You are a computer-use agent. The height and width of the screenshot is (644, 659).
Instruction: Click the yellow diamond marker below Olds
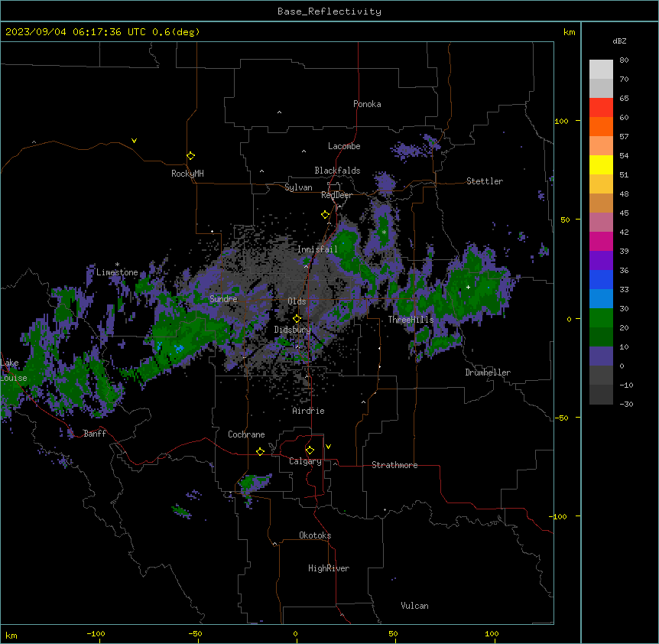(297, 319)
